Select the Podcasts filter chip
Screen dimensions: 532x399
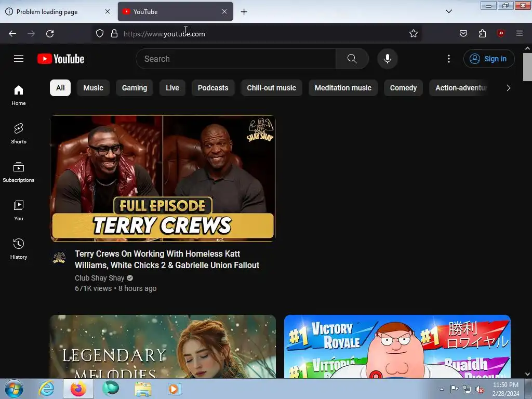click(x=213, y=88)
